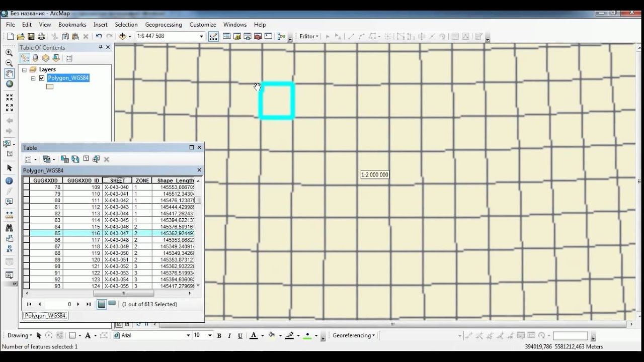Paste using the clipboard icon

click(75, 36)
